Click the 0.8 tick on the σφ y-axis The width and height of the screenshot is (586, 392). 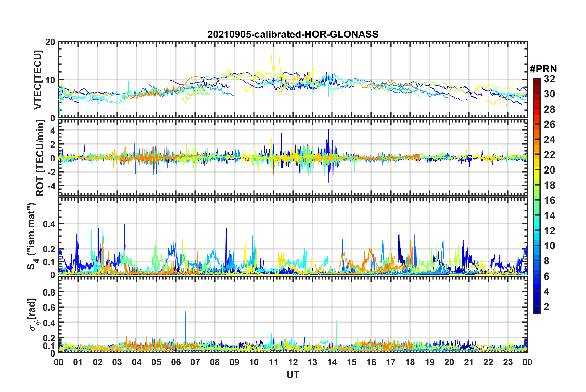pos(49,292)
